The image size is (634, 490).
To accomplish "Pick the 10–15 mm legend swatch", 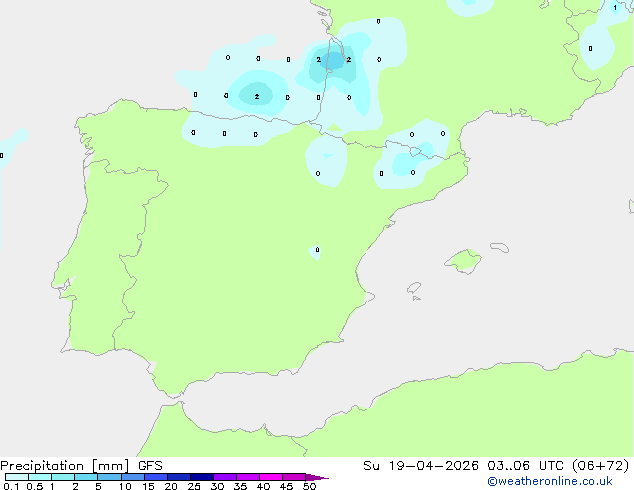I will point(133,477).
